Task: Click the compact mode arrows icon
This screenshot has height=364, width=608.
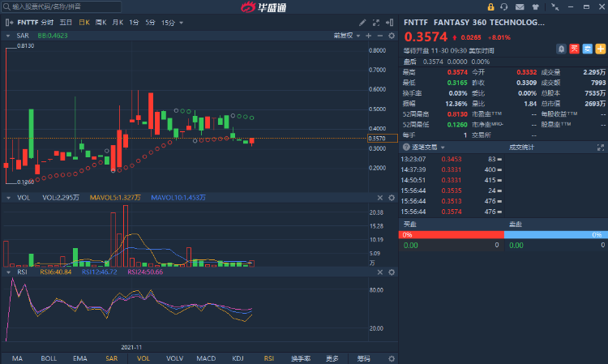Action: click(554, 6)
